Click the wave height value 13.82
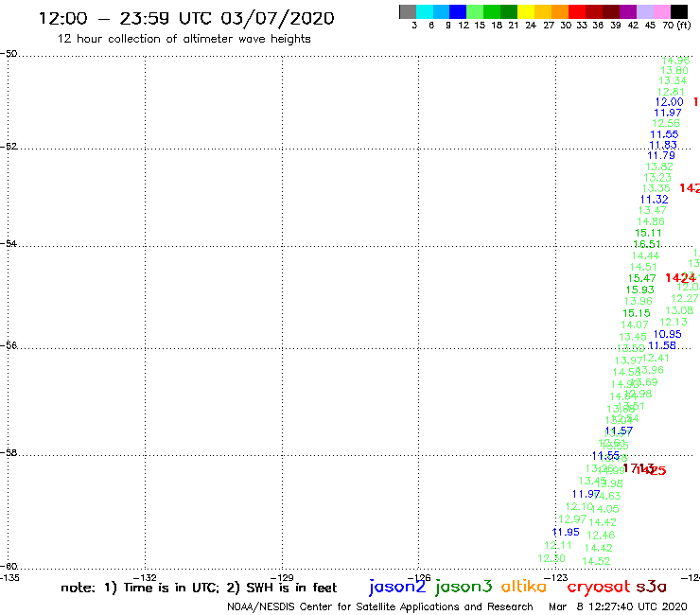 pos(659,167)
